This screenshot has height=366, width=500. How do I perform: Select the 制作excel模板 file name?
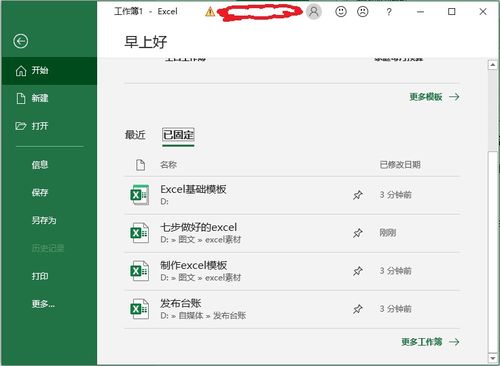[x=194, y=265]
